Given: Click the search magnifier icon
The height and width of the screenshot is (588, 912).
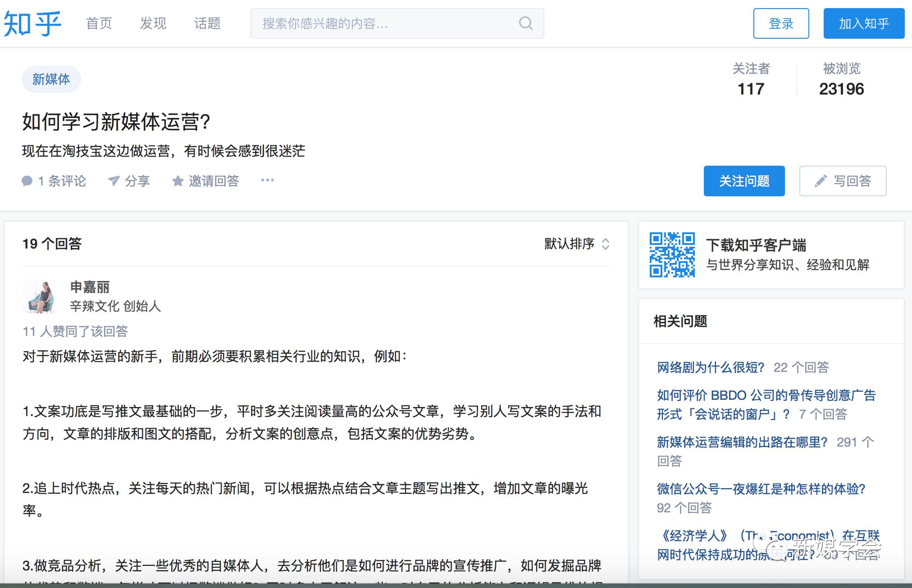Looking at the screenshot, I should tap(525, 23).
